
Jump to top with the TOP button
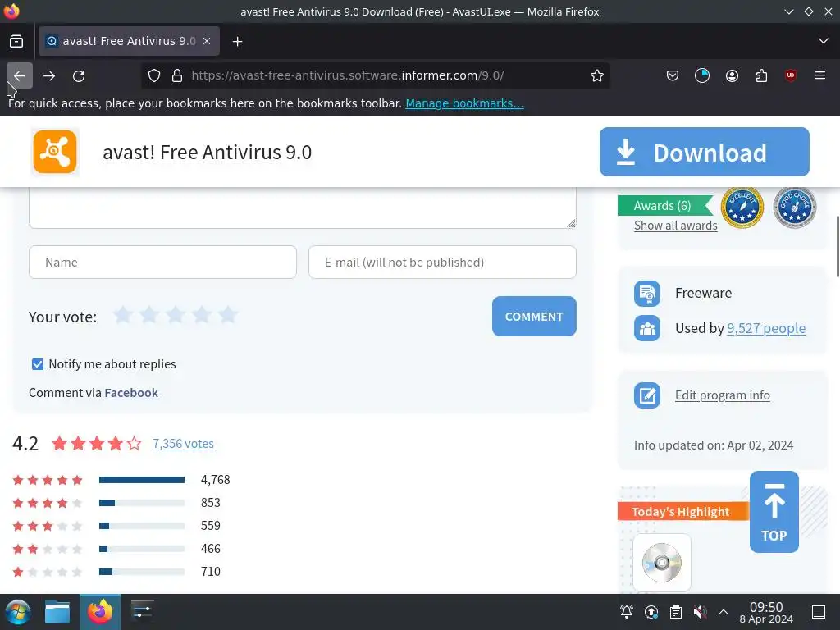click(774, 512)
